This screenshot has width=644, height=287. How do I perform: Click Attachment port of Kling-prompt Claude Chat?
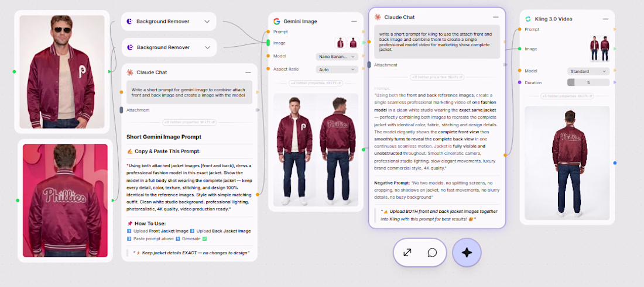(369, 64)
